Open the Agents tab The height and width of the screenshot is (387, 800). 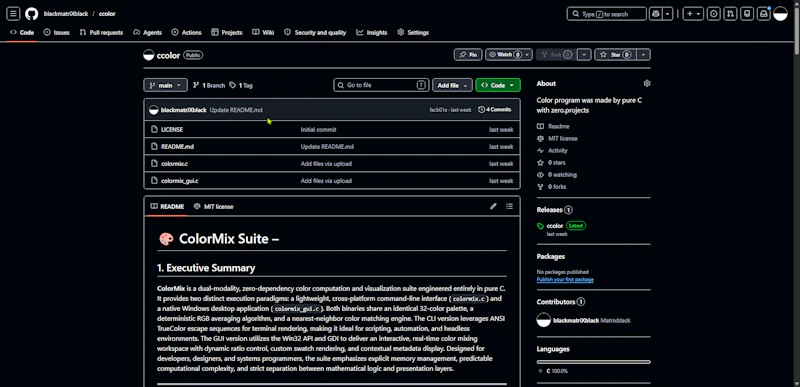click(147, 32)
